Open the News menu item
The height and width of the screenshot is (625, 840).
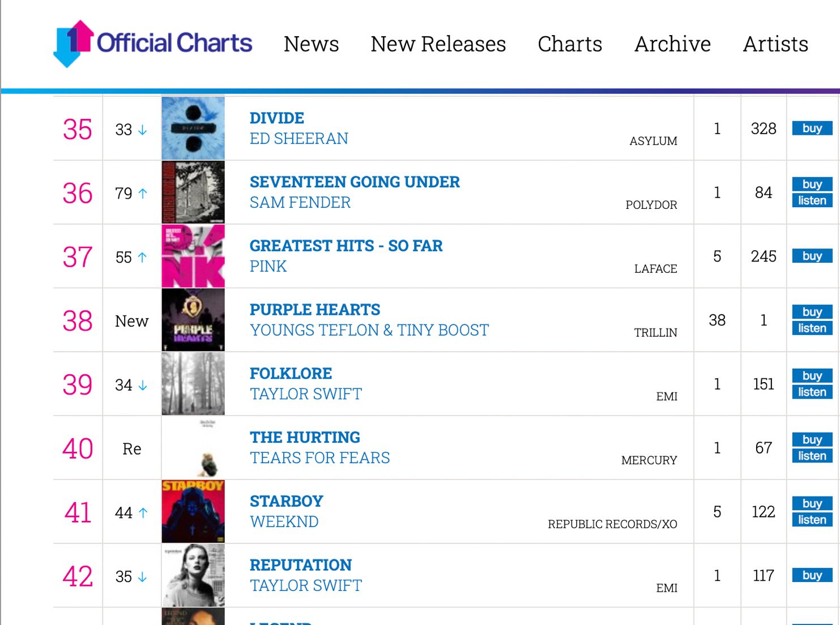(312, 44)
